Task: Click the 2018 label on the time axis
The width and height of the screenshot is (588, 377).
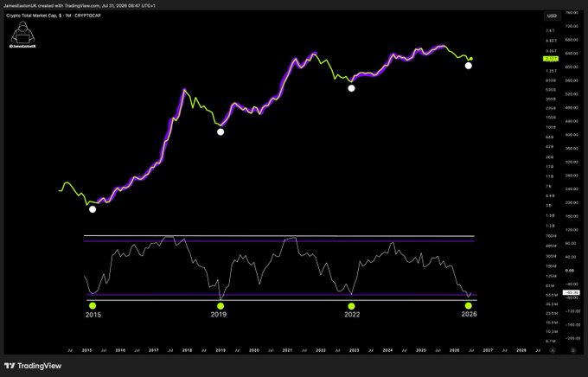Action: point(187,350)
